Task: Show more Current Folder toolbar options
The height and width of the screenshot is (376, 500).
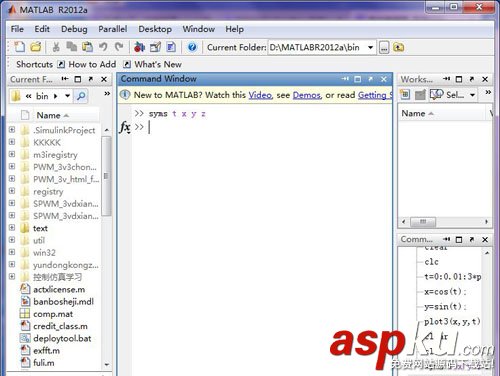Action: [107, 94]
